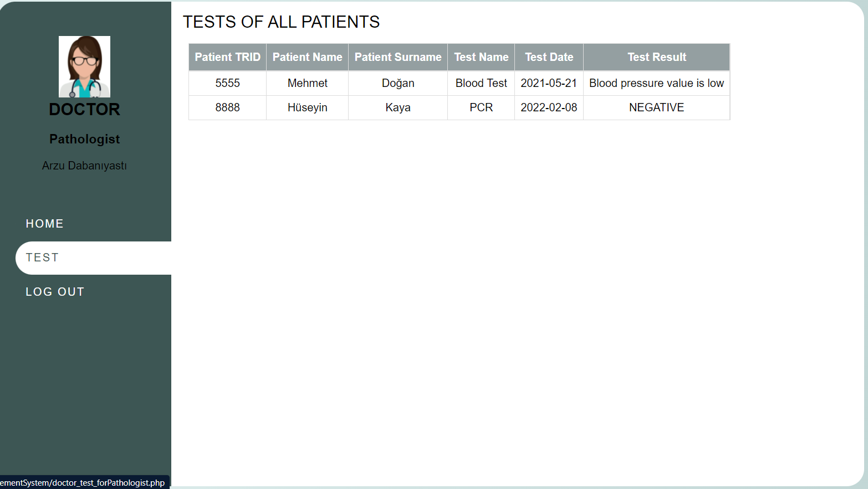
Task: Switch to the TEST sidebar item
Action: tap(43, 258)
